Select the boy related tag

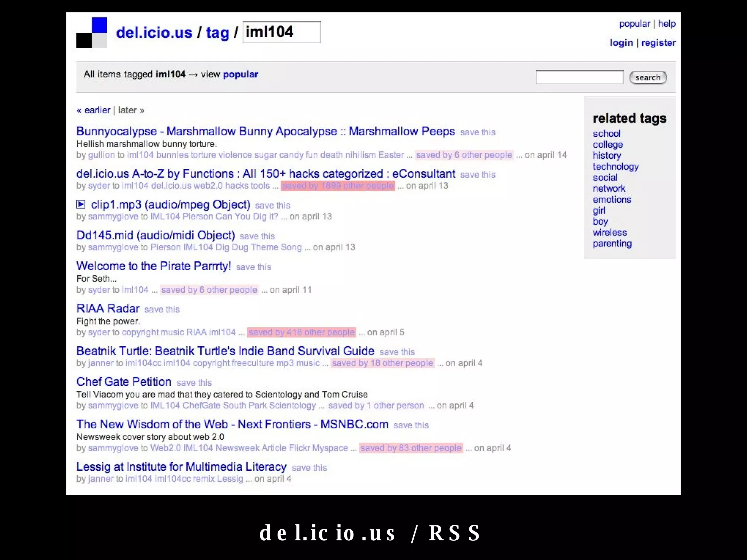point(600,222)
